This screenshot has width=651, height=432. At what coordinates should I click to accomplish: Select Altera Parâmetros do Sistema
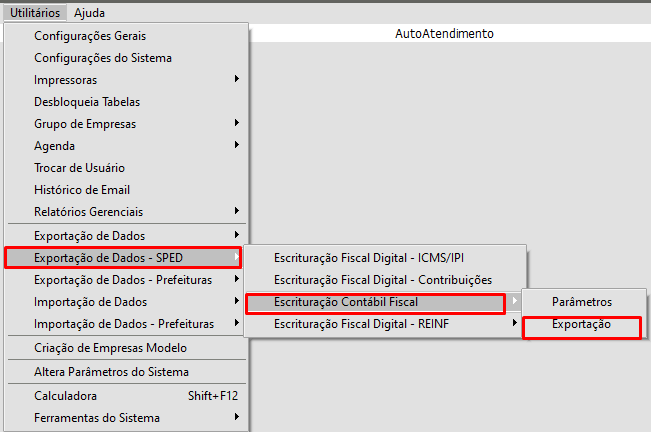pos(126,372)
